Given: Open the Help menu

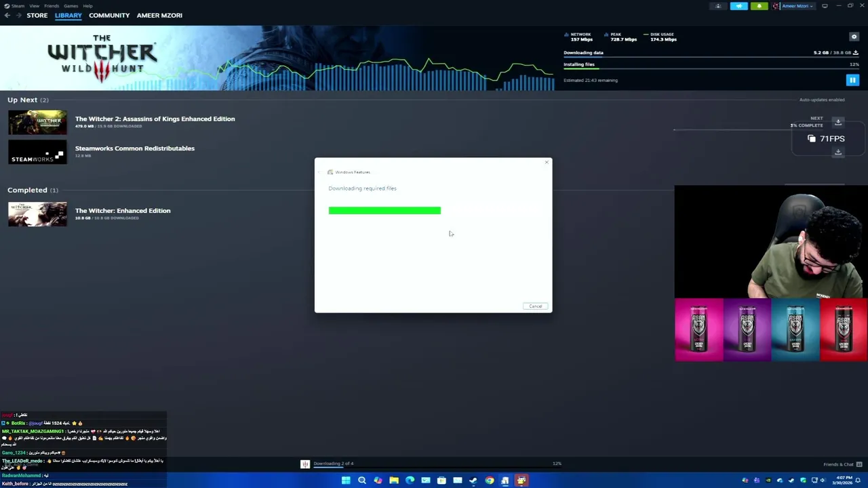Looking at the screenshot, I should [87, 6].
